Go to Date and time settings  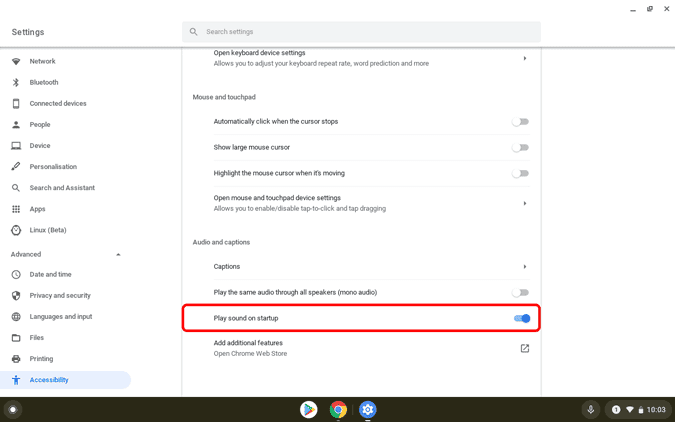[x=50, y=274]
